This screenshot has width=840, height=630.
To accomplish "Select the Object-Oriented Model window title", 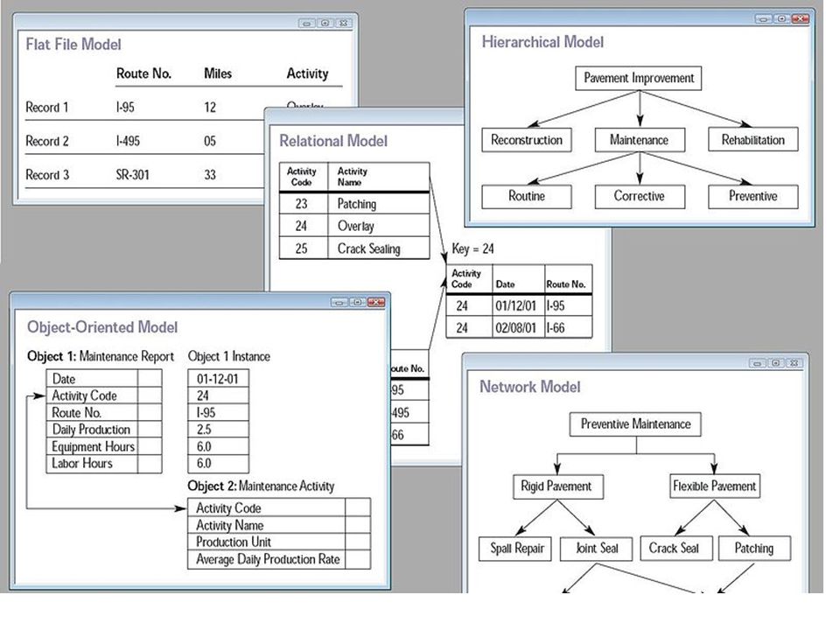I will (x=102, y=327).
